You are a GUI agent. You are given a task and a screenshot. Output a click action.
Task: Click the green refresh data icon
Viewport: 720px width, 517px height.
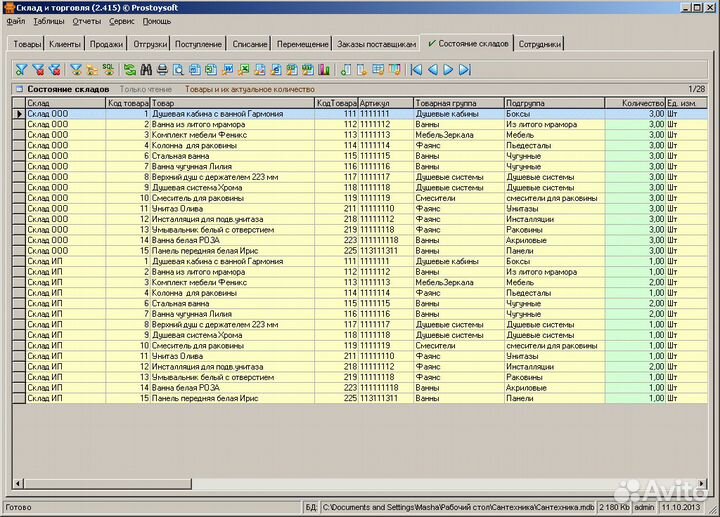tap(129, 70)
